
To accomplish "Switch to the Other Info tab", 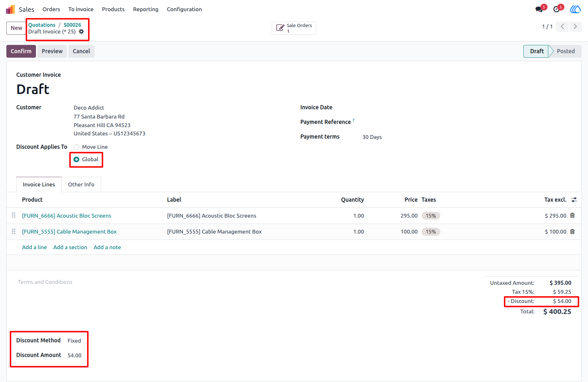I will (x=81, y=184).
